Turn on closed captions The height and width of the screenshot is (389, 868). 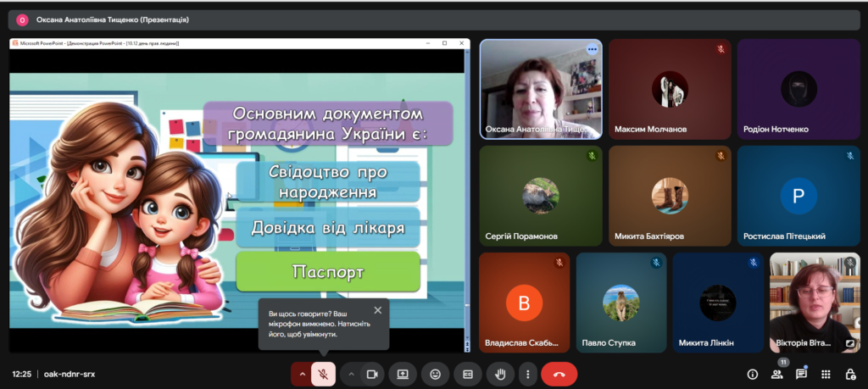pyautogui.click(x=467, y=374)
